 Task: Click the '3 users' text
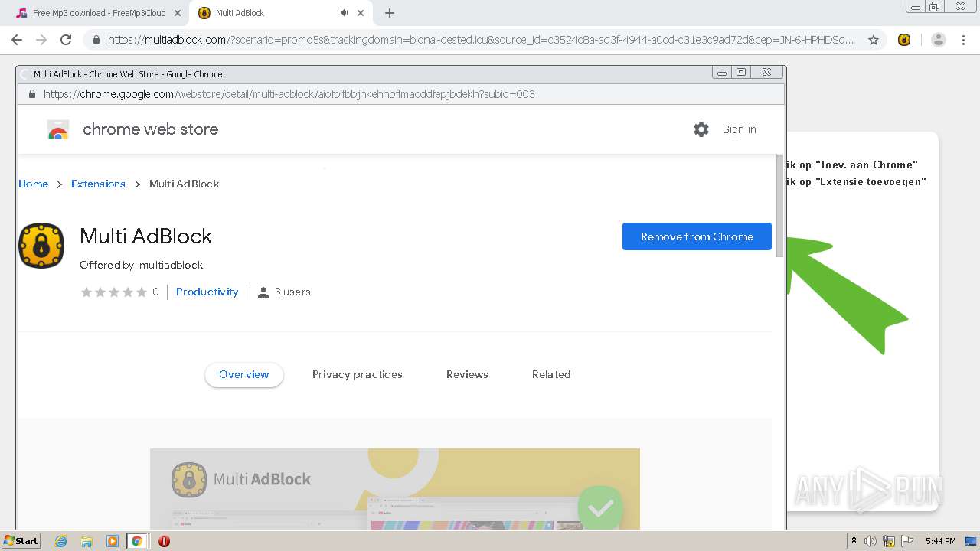click(x=292, y=292)
